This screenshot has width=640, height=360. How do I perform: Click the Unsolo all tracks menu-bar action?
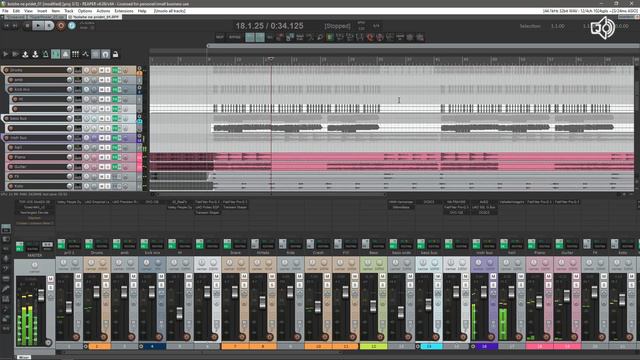point(169,11)
